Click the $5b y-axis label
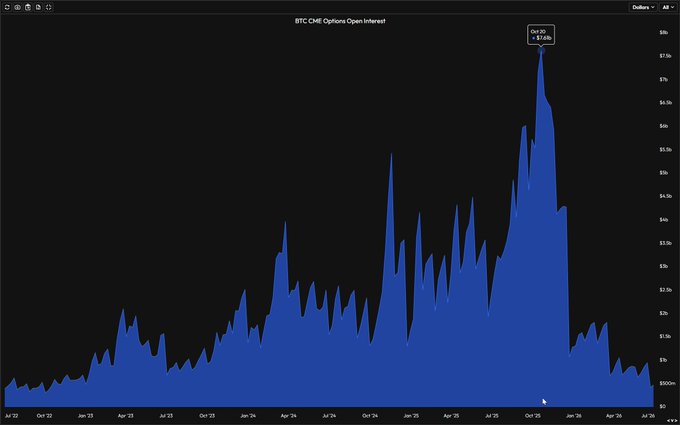680x425 pixels. click(x=665, y=173)
